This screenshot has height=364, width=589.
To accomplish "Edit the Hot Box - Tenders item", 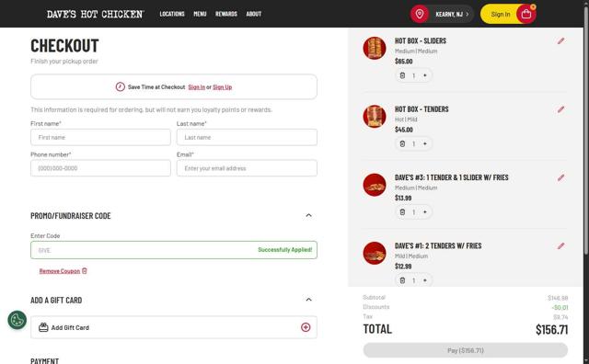I will click(x=560, y=109).
